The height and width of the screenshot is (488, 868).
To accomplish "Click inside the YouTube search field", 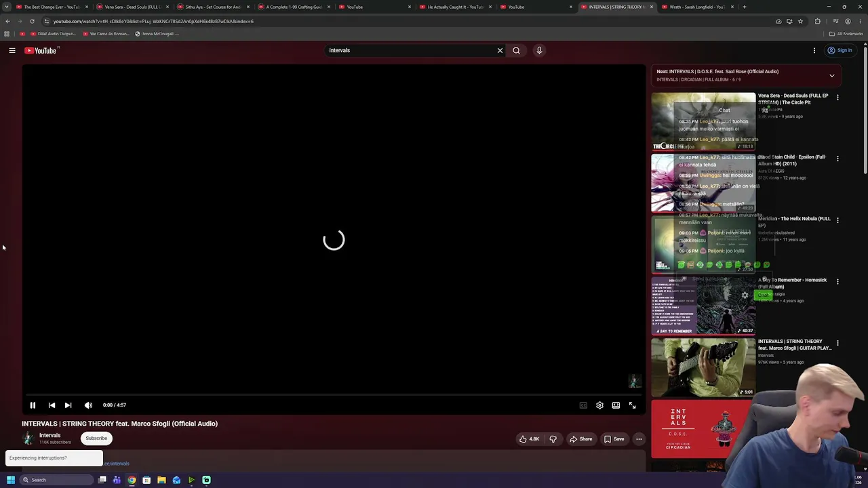I will [410, 50].
